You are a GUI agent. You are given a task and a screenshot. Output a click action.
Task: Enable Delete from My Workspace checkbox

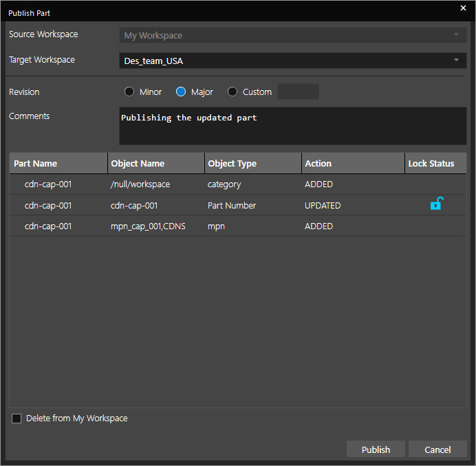pos(17,419)
